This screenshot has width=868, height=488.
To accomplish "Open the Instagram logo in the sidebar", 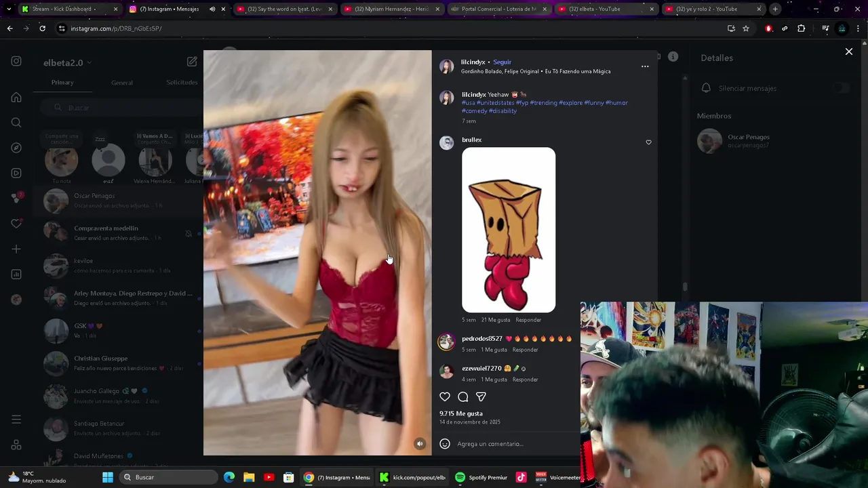I will click(16, 61).
